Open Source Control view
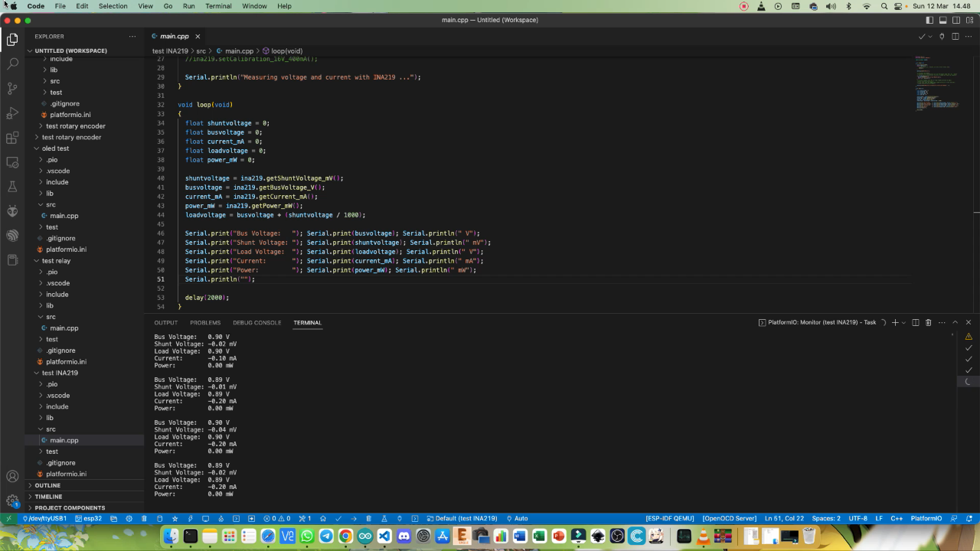Image resolution: width=980 pixels, height=551 pixels. pyautogui.click(x=12, y=89)
